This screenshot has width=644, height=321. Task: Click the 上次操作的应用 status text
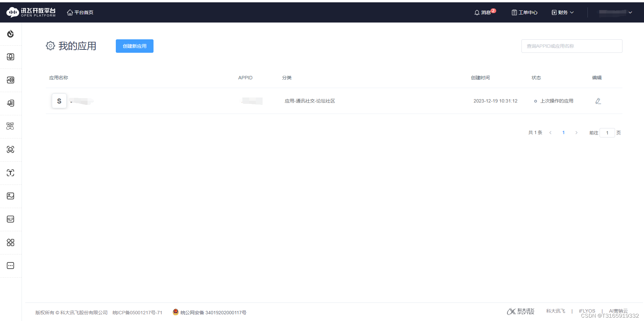point(557,101)
